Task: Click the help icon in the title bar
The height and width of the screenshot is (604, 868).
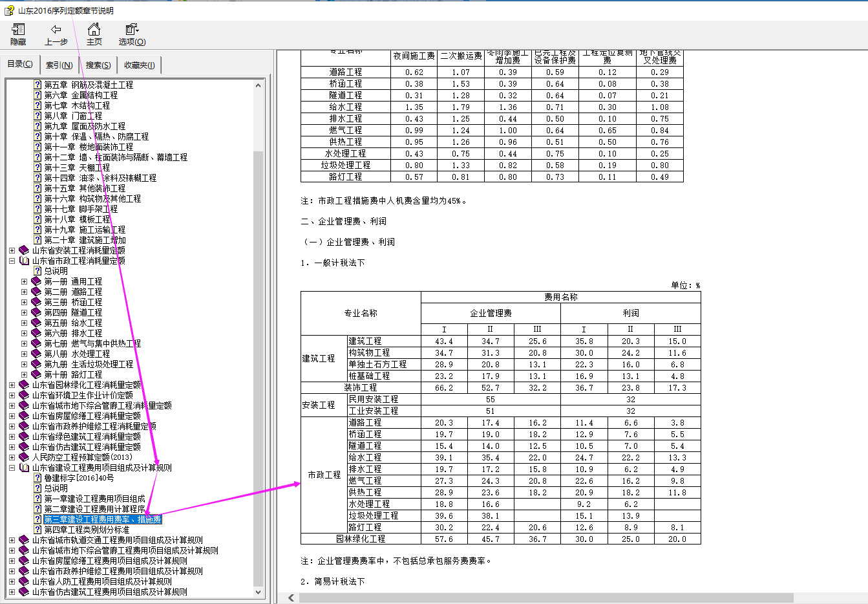Action: pos(9,10)
